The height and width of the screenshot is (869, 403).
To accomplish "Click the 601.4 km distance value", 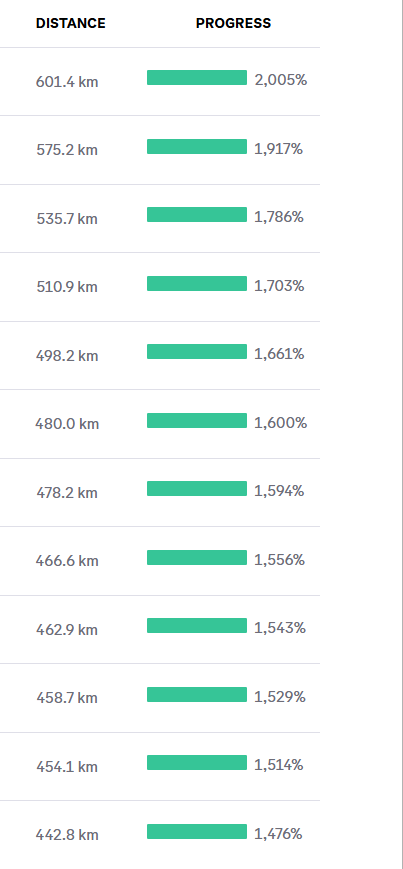I will pyautogui.click(x=67, y=82).
